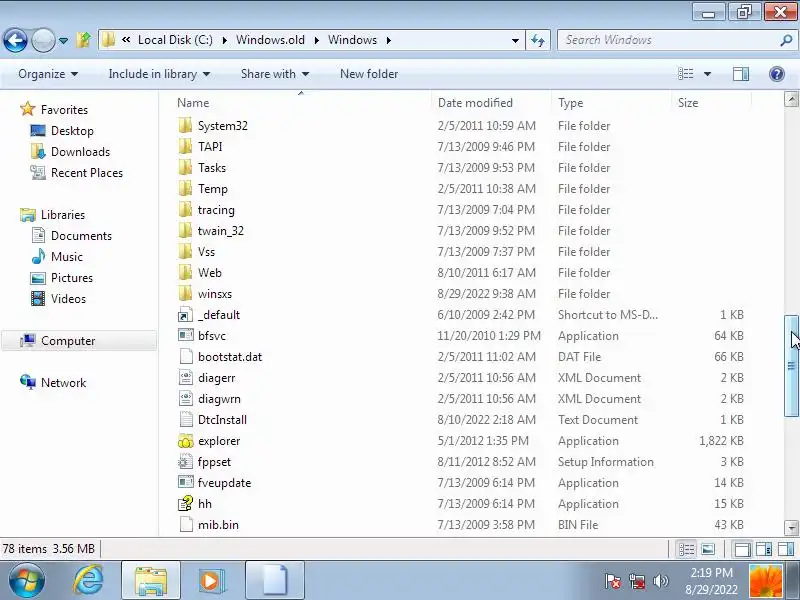
Task: Select the System32 folder icon
Action: [185, 126]
